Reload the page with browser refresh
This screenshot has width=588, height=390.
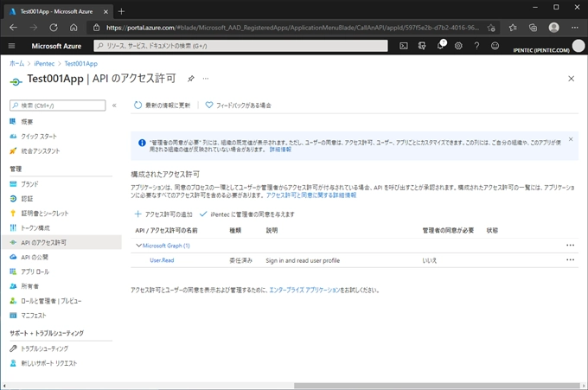click(54, 28)
